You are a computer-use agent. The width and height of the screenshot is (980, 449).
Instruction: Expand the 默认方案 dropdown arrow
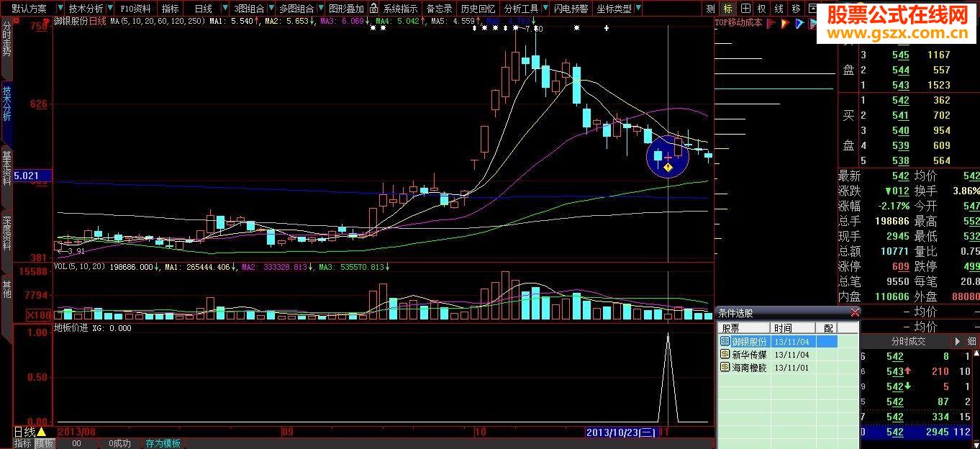(x=60, y=9)
